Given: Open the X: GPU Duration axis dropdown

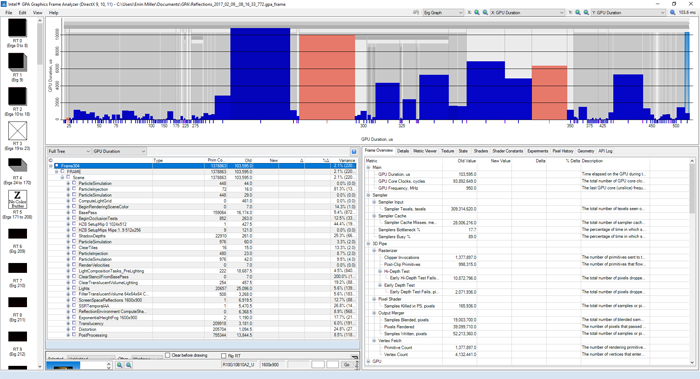Looking at the screenshot, I should (527, 12).
